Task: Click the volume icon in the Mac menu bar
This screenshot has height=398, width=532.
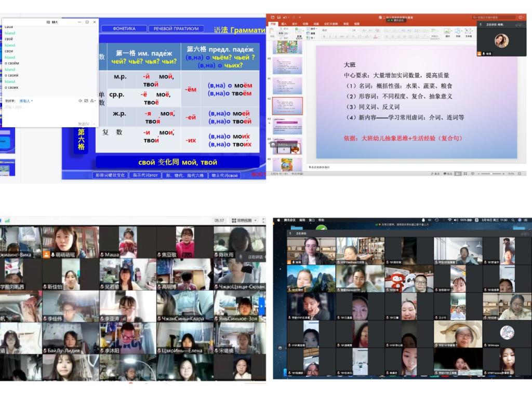Action: pos(456,220)
